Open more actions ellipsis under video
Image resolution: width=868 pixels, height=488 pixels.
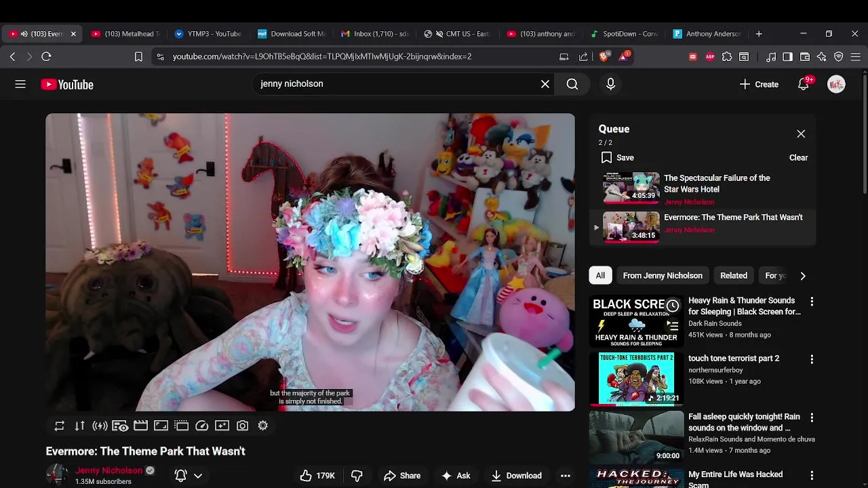pyautogui.click(x=566, y=476)
